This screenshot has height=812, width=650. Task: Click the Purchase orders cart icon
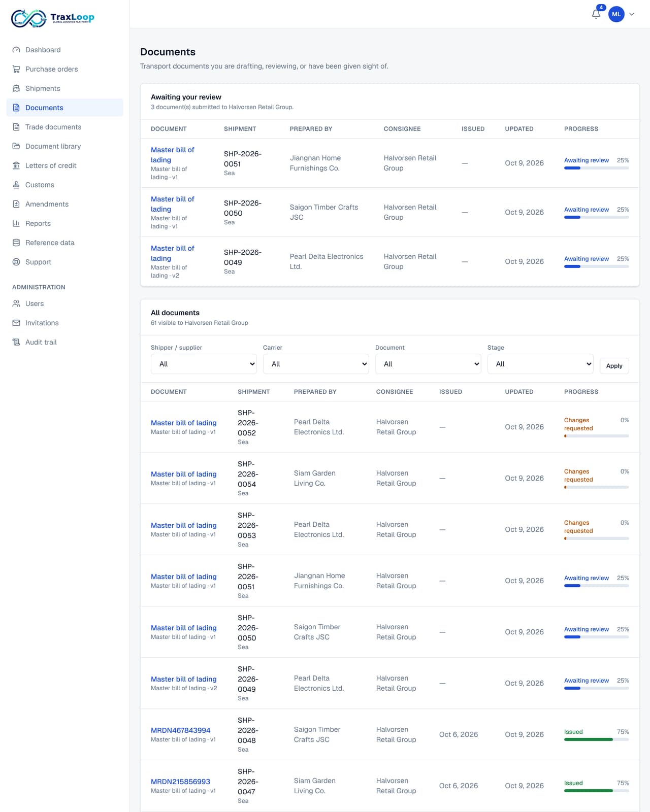click(x=16, y=69)
